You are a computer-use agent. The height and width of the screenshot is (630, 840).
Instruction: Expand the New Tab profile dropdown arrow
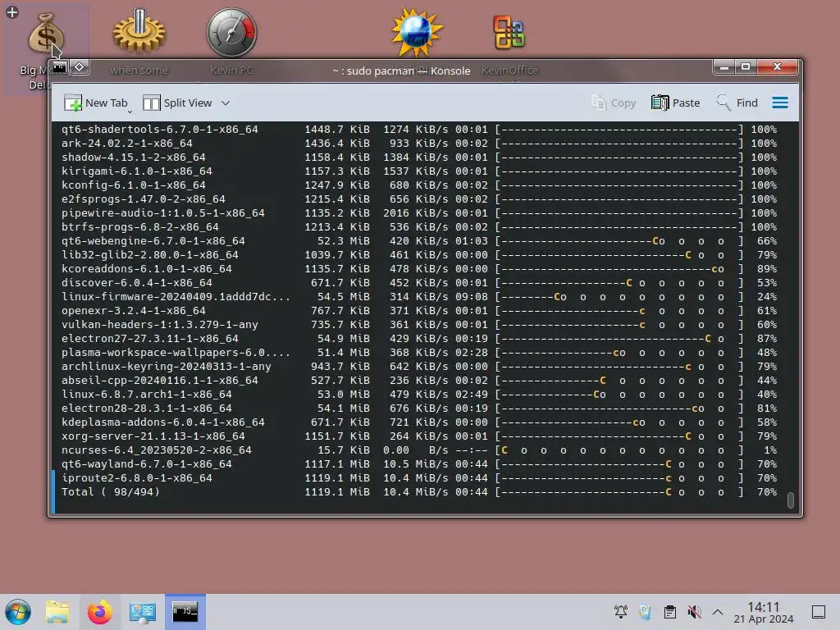(x=130, y=112)
